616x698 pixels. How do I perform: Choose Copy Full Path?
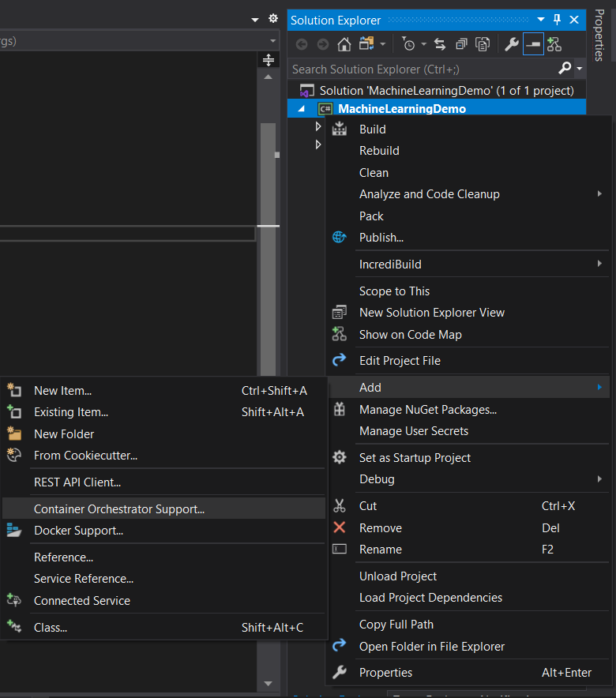tap(468, 624)
